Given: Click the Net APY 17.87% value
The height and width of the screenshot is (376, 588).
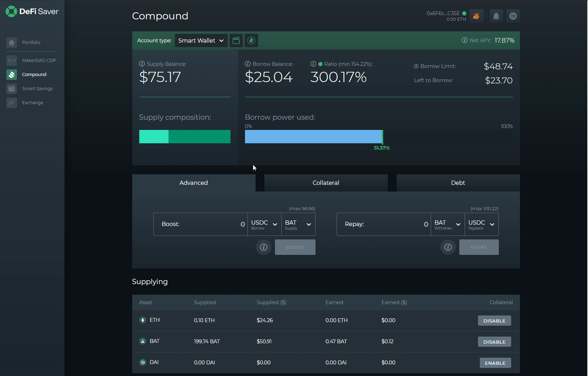Looking at the screenshot, I should [x=504, y=40].
